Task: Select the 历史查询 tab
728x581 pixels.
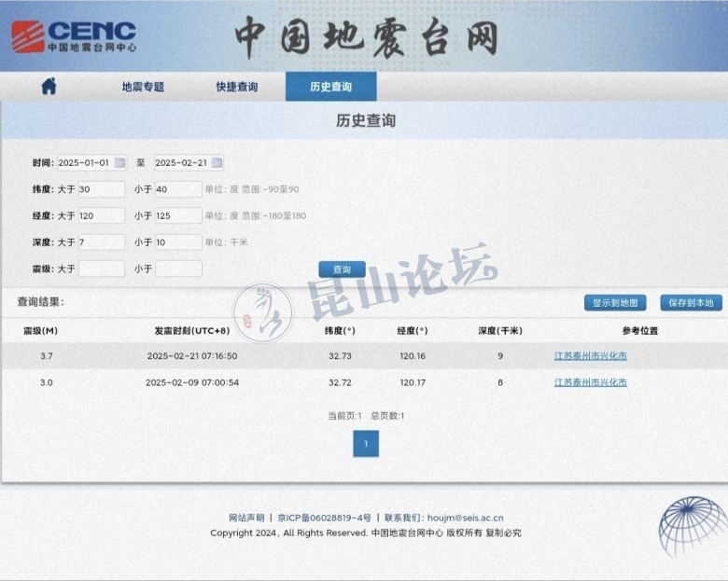Action: click(330, 87)
